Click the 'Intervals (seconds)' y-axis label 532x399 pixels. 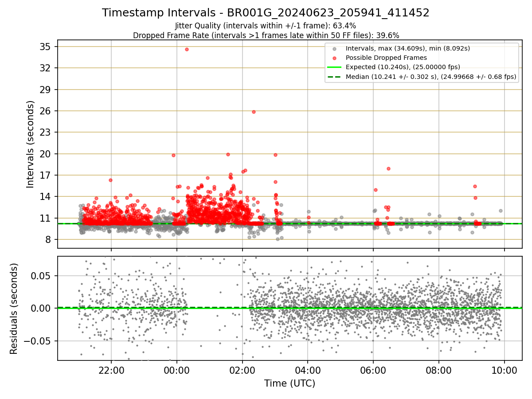pyautogui.click(x=30, y=144)
